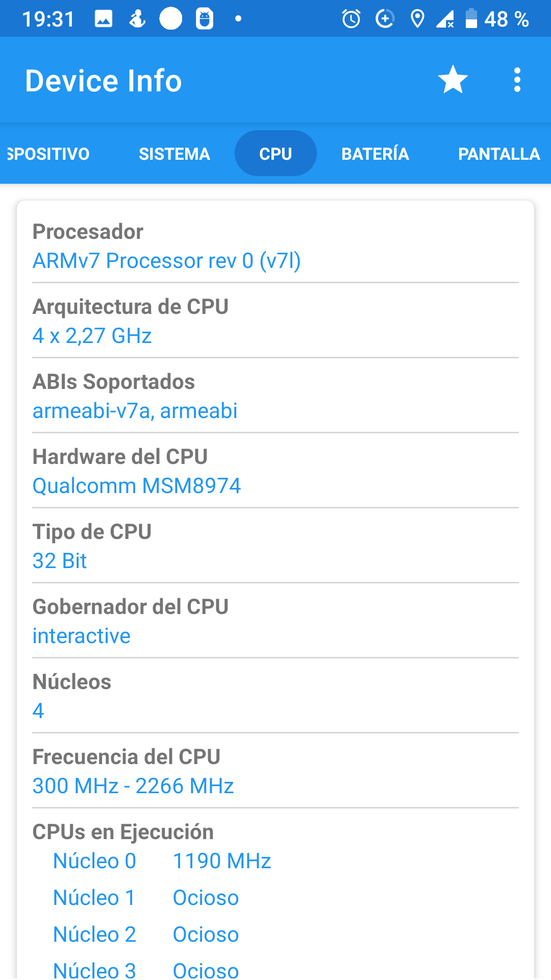This screenshot has width=551, height=980.
Task: Tap the status bar clock
Action: click(x=48, y=19)
